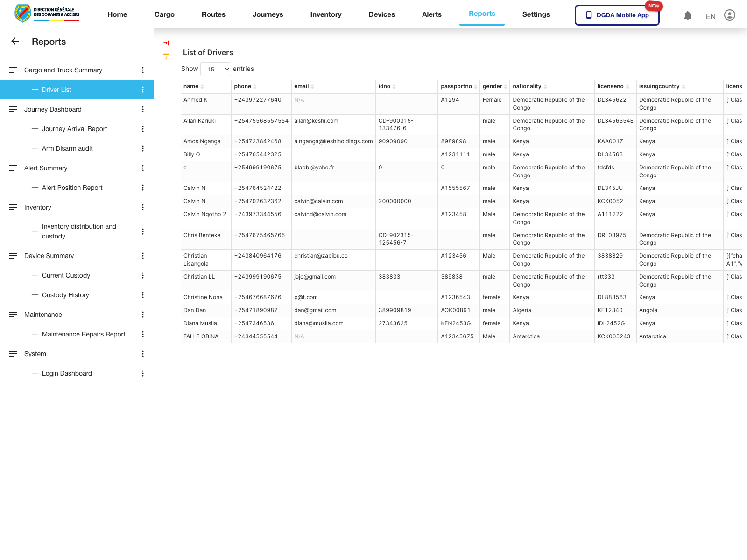Image resolution: width=747 pixels, height=560 pixels.
Task: Click the Journey Dashboard list icon
Action: (x=13, y=109)
